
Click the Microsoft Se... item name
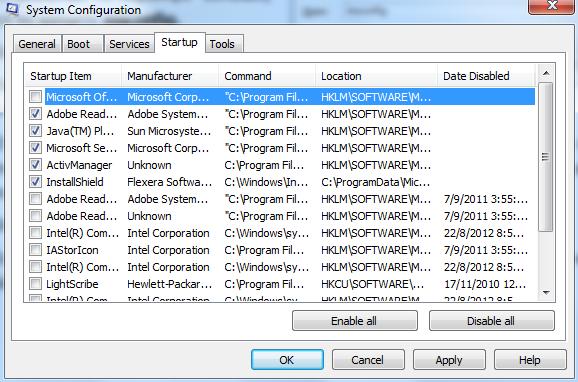81,148
